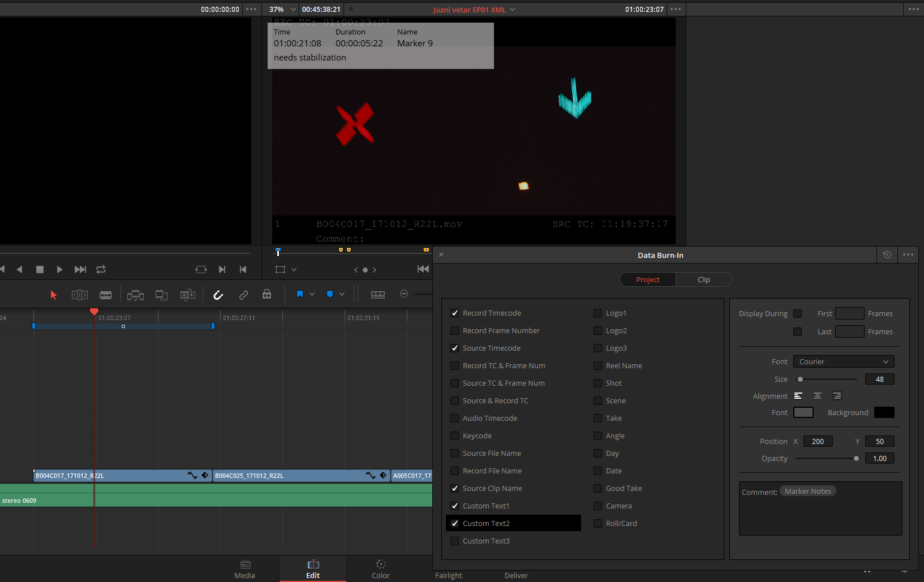Toggle the Linked Selection chain icon
This screenshot has width=924, height=582.
pos(243,295)
